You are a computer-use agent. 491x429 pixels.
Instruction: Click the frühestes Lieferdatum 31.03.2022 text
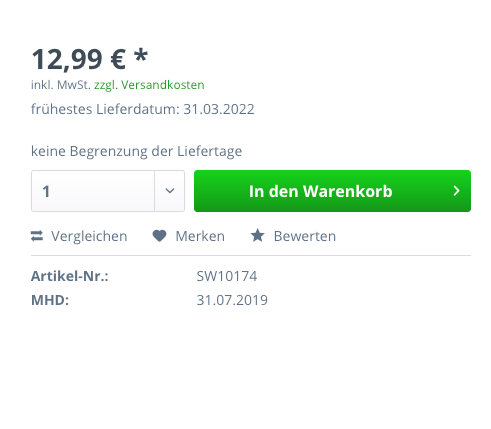(x=143, y=109)
